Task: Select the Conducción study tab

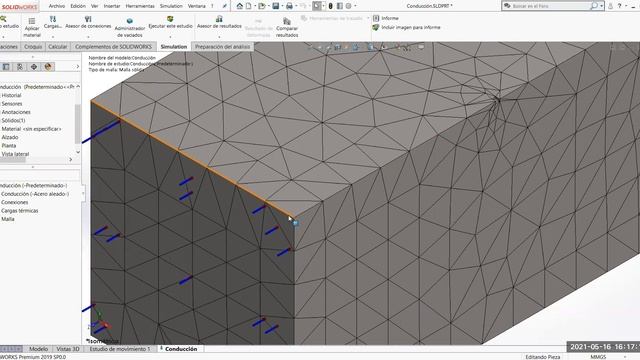Action: pos(181,349)
